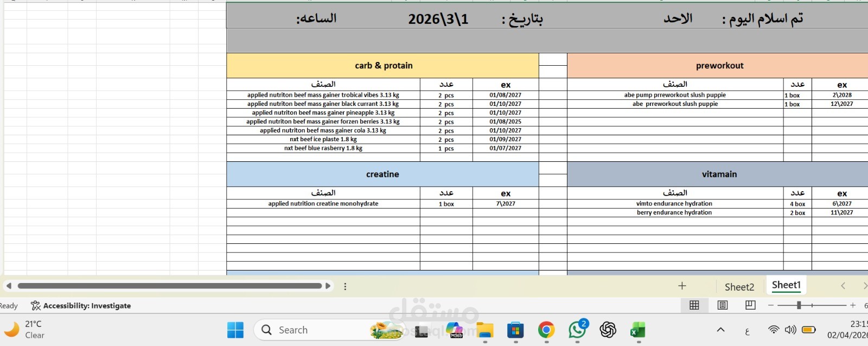This screenshot has height=346, width=868.
Task: Go to the previous sheet tab arrow
Action: 843,286
